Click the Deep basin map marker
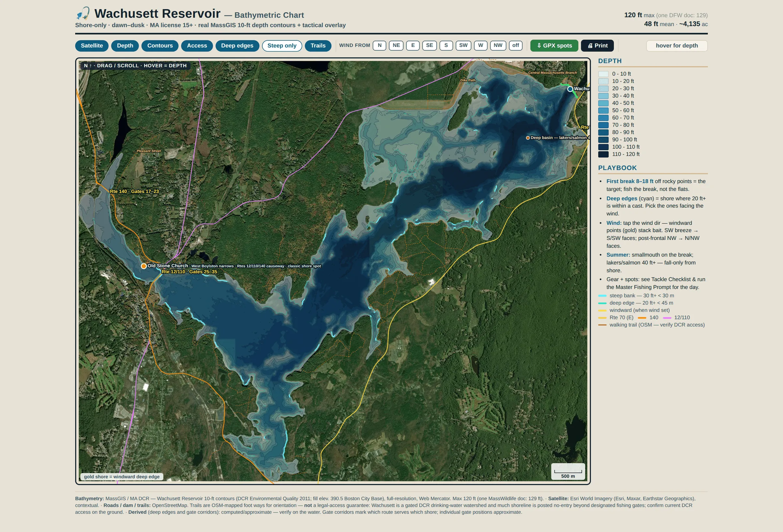 pos(528,138)
